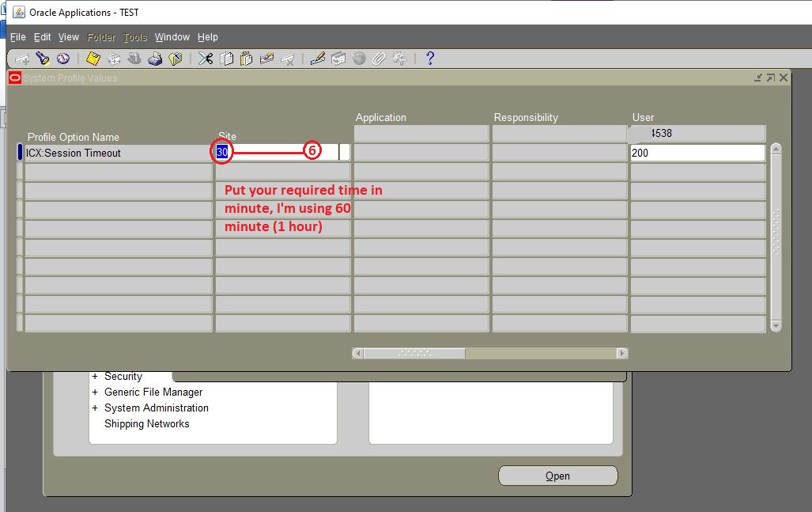Open the Show Navigator icon
This screenshot has height=512, width=812.
coord(63,58)
